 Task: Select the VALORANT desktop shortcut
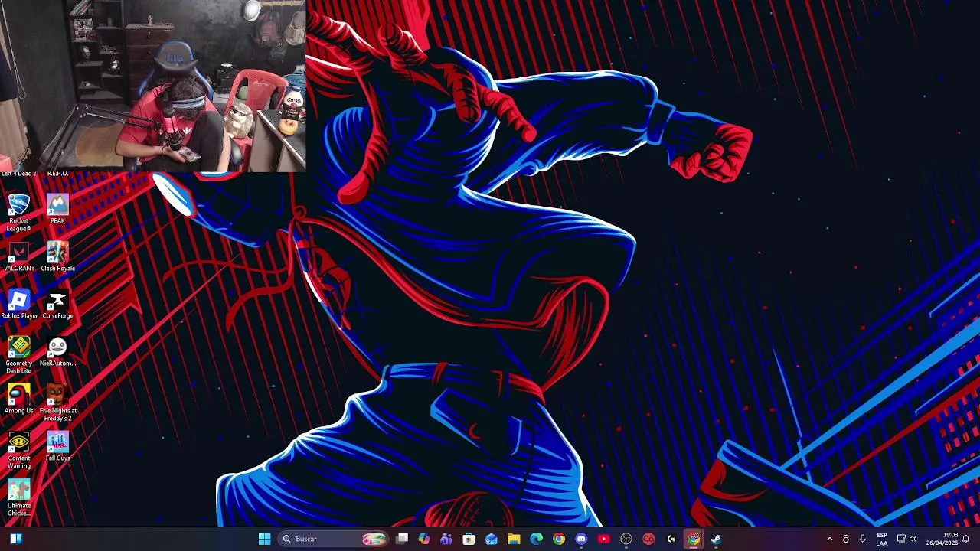pyautogui.click(x=18, y=257)
